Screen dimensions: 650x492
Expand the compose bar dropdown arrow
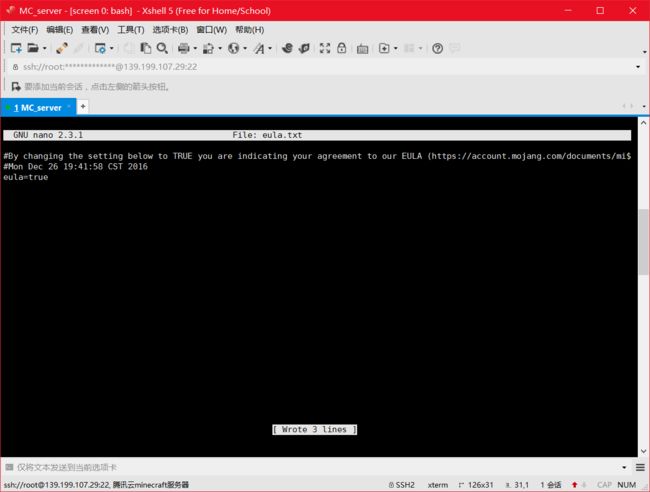coord(624,468)
